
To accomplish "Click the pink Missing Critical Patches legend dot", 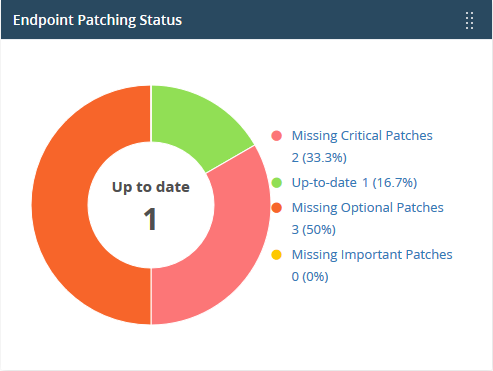I will tap(277, 136).
